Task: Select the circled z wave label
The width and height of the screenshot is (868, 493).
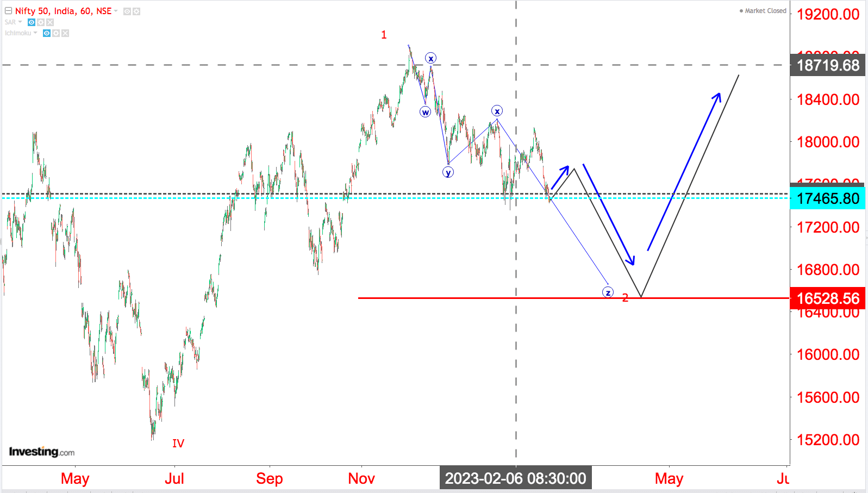Action: coord(608,292)
